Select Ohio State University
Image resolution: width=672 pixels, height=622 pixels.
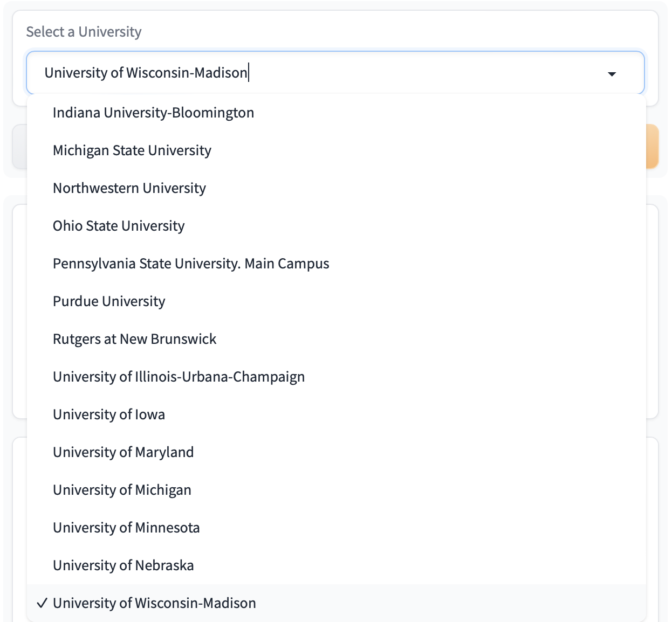(x=118, y=226)
